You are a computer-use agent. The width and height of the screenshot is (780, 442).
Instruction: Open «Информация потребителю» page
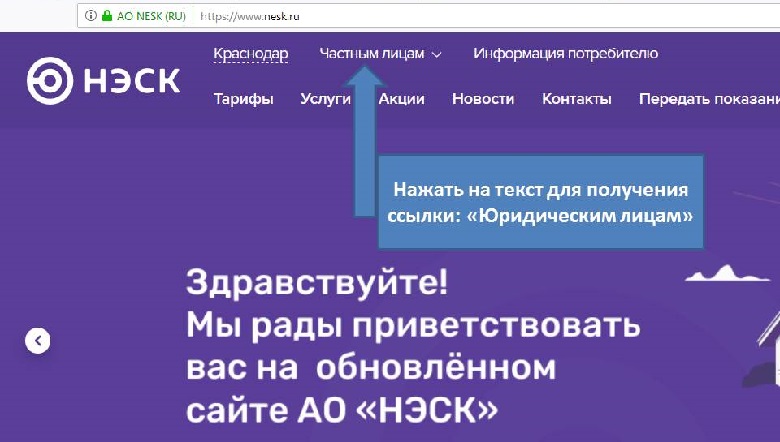566,53
